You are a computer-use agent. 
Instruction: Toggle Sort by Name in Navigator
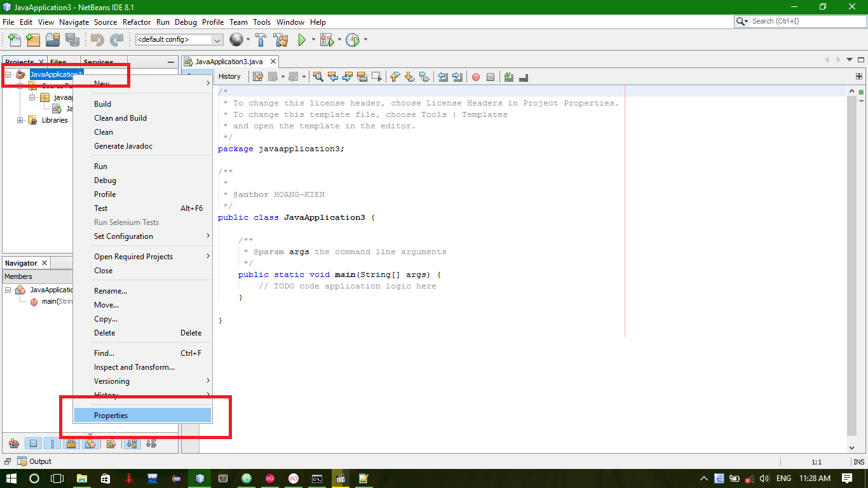132,444
